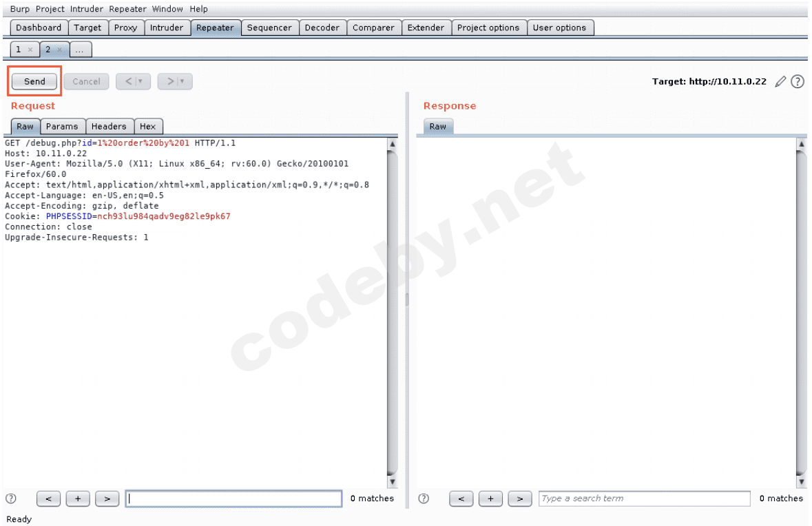Click request pane scrollbar up arrow
Image resolution: width=812 pixels, height=526 pixels.
click(x=393, y=144)
